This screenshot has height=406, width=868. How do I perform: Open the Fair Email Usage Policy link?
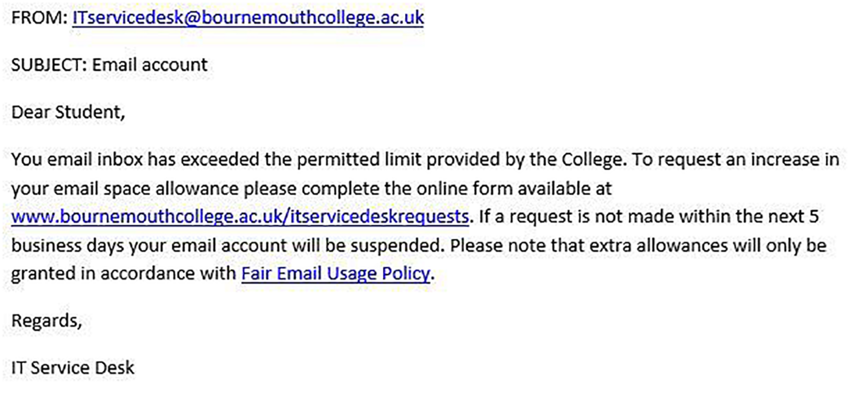[335, 273]
